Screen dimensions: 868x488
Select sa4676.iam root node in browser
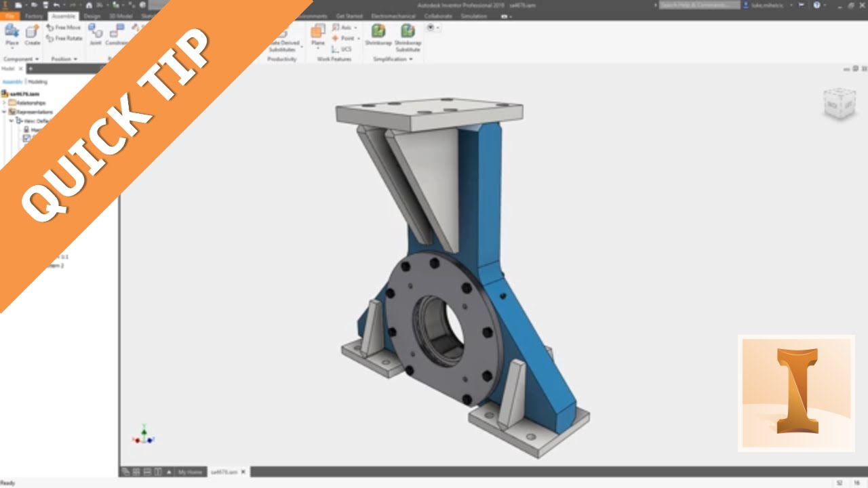pyautogui.click(x=20, y=94)
